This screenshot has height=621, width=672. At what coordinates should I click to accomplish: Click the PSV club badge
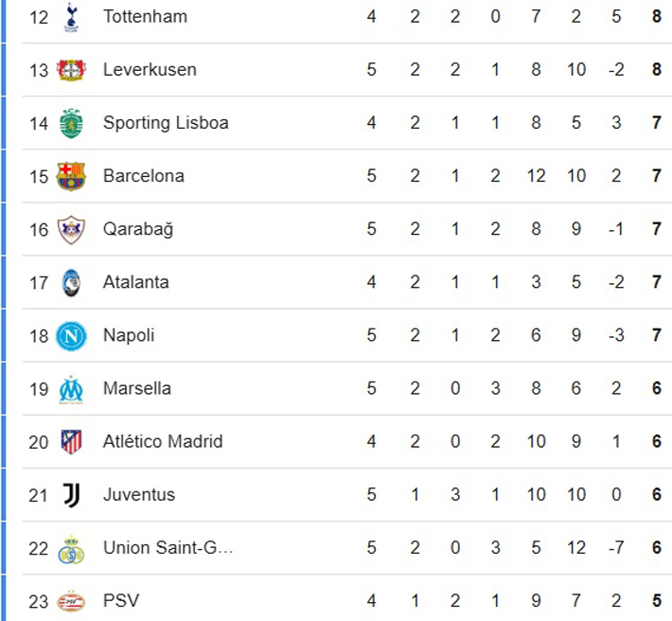point(71,601)
